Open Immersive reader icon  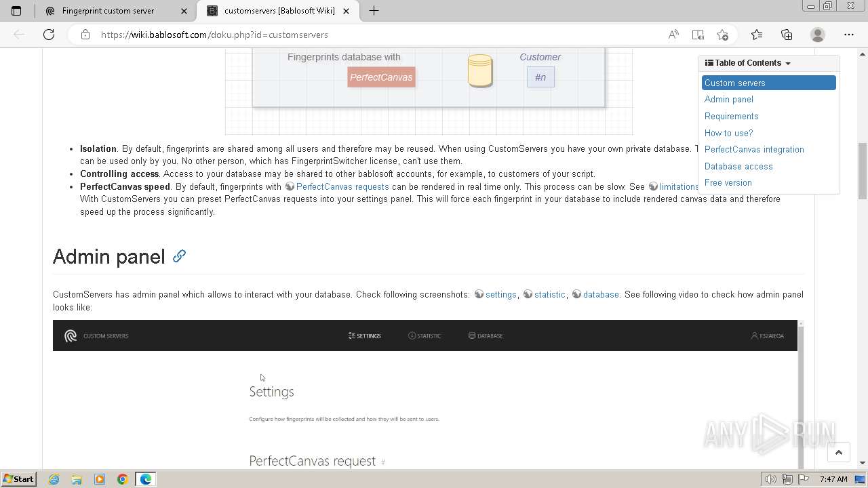point(698,35)
